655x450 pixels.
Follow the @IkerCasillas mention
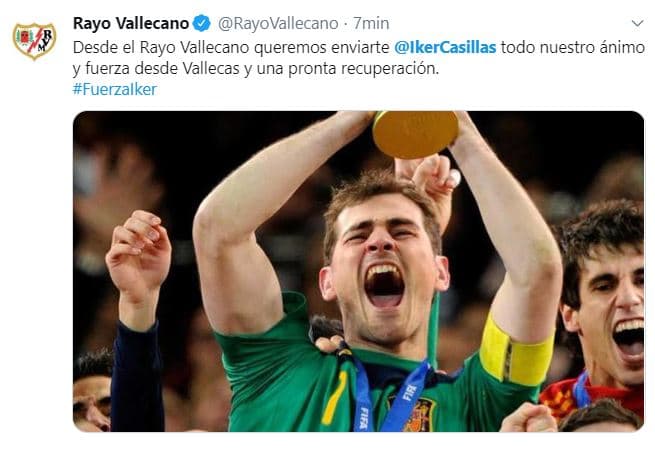(x=445, y=47)
